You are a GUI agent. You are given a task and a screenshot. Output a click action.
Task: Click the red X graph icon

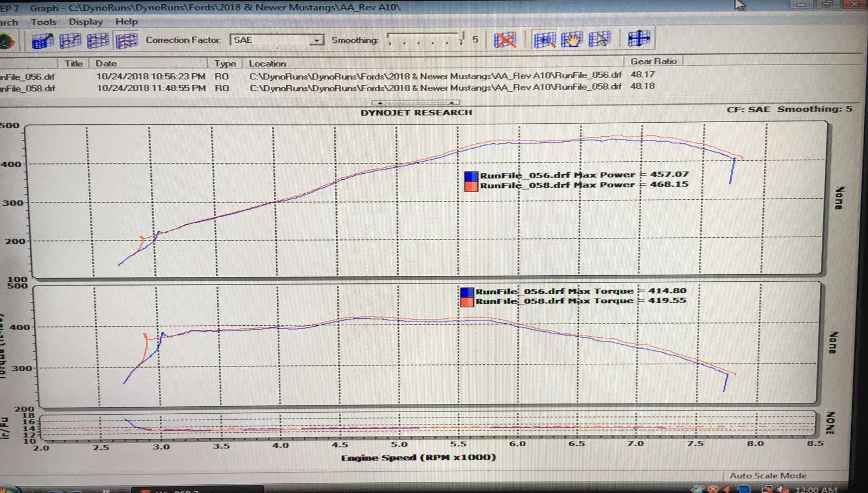(x=505, y=40)
